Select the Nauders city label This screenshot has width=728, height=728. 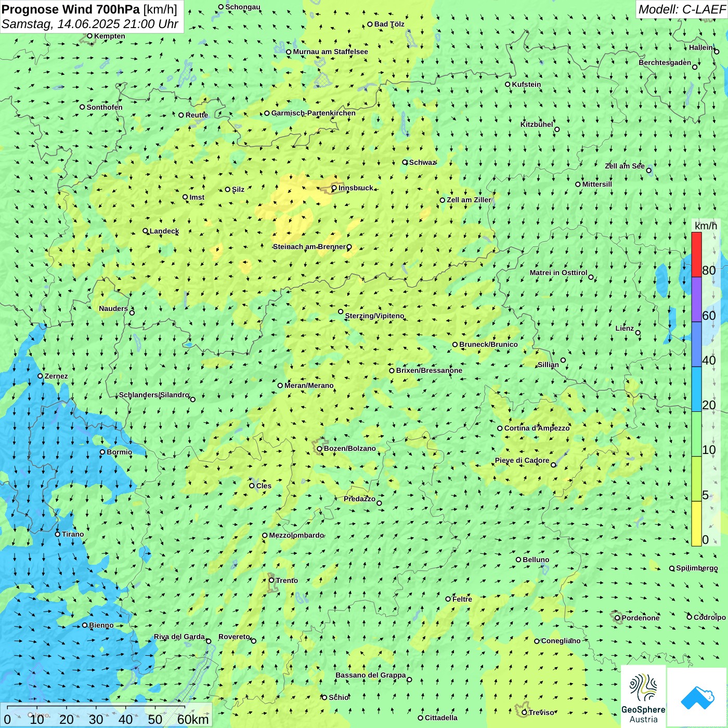[113, 308]
